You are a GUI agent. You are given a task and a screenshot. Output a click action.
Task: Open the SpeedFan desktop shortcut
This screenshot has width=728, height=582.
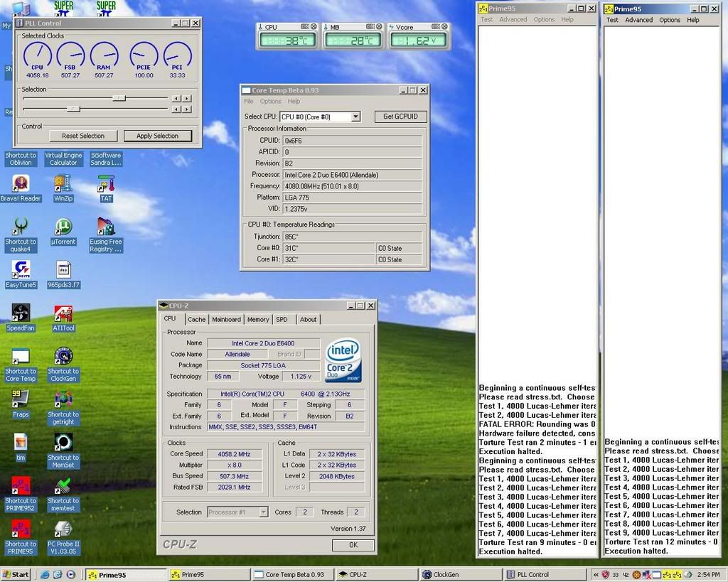pyautogui.click(x=21, y=313)
